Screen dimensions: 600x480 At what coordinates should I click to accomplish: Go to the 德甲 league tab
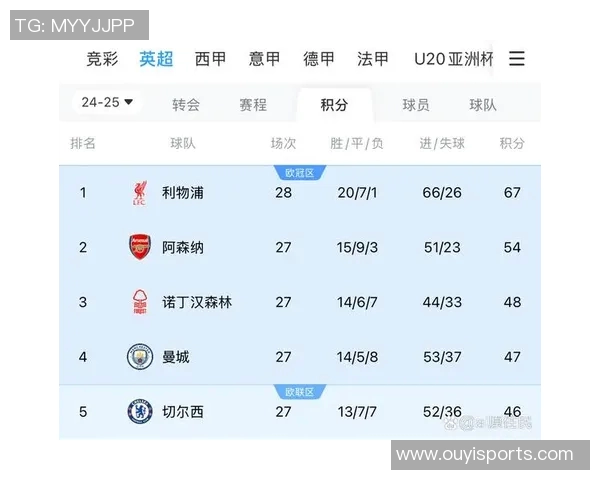click(x=319, y=59)
